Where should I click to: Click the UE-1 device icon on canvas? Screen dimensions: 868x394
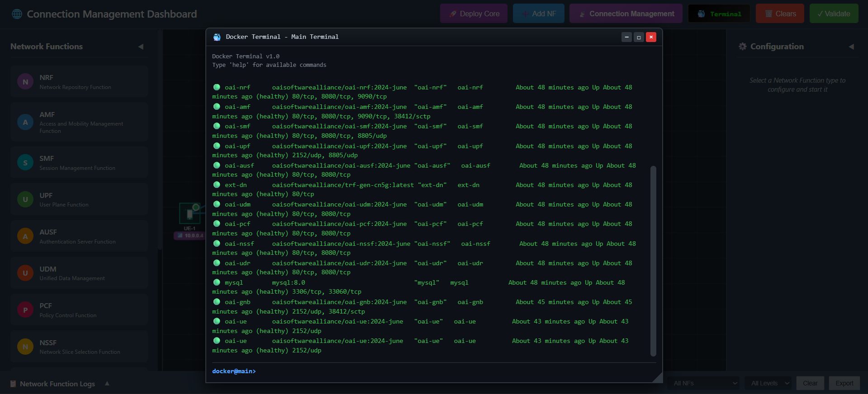coord(190,214)
